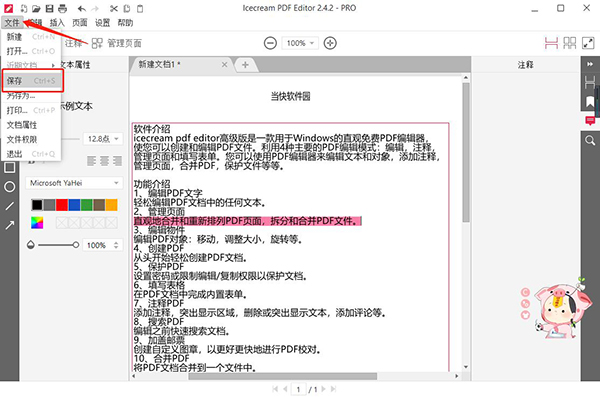Screen dimensions: 600x397
Task: Open bookmarks panel in right sidebar
Action: [x=590, y=102]
